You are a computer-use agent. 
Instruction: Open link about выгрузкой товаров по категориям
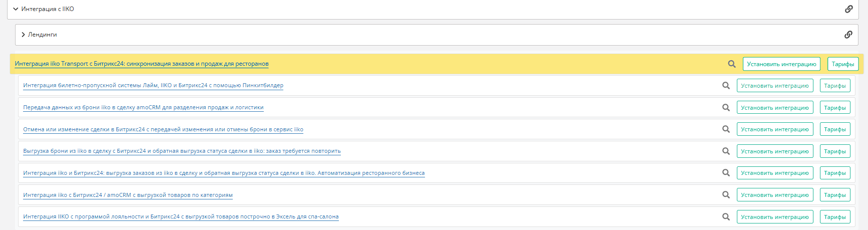128,195
